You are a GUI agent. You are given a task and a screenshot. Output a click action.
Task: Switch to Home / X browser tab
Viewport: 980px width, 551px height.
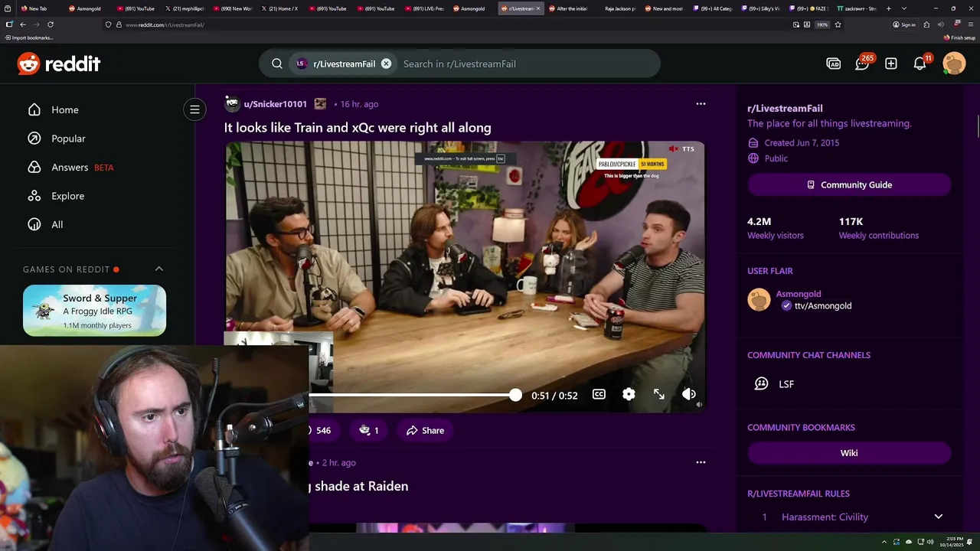point(279,8)
